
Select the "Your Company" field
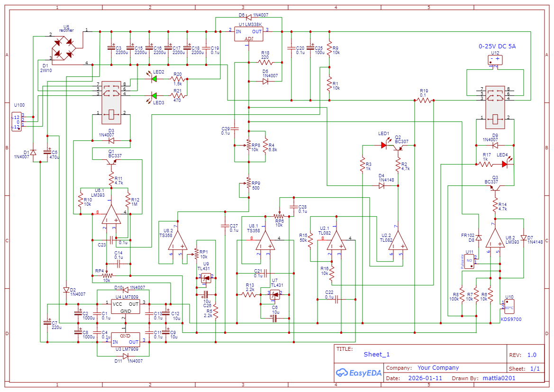click(x=438, y=368)
